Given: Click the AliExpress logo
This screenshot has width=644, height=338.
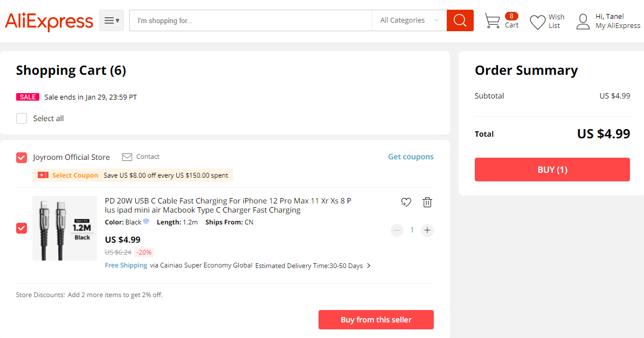Looking at the screenshot, I should (x=49, y=22).
